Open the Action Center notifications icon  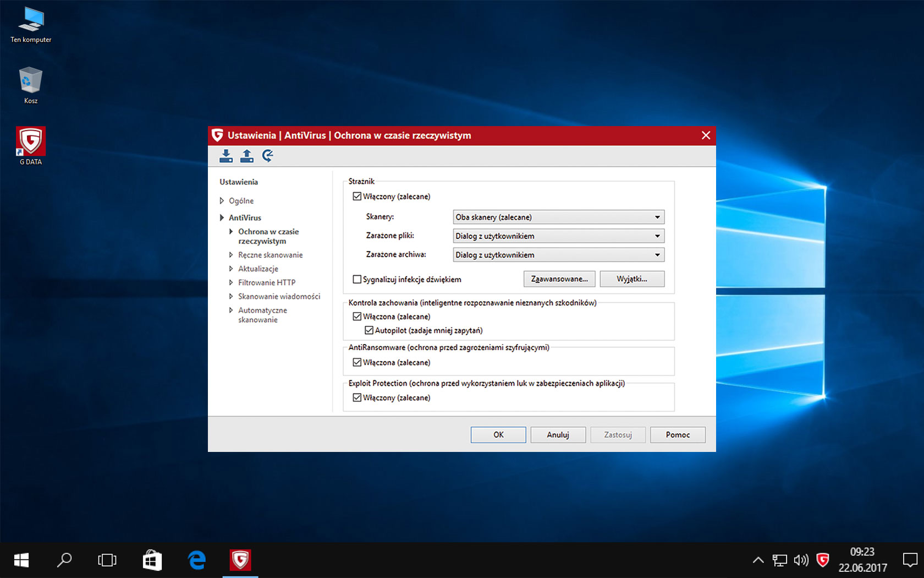point(910,560)
